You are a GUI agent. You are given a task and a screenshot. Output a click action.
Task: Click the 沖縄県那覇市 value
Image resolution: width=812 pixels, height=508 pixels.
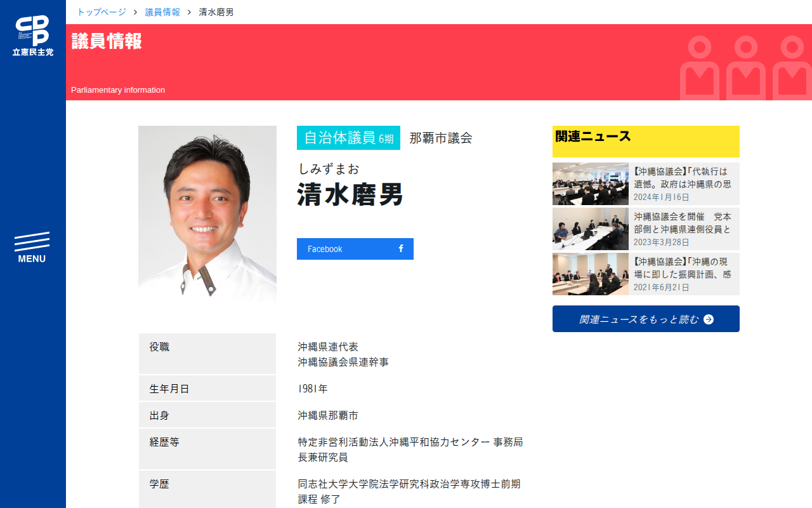(x=328, y=415)
